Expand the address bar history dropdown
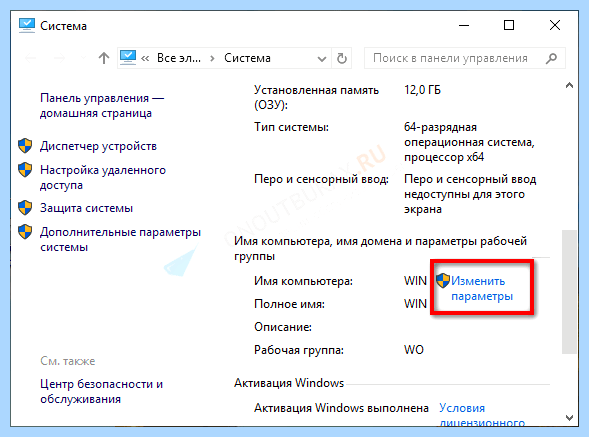This screenshot has height=437, width=589. pyautogui.click(x=322, y=59)
